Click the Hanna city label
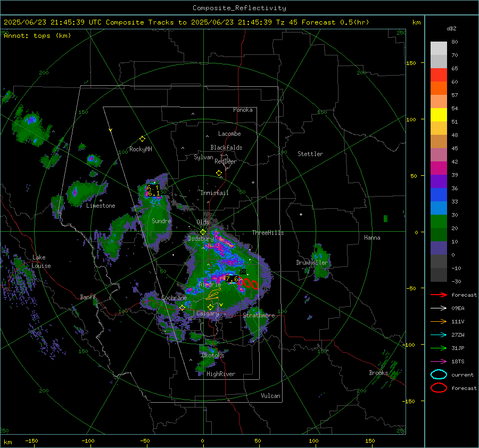The image size is (479, 448). (372, 238)
